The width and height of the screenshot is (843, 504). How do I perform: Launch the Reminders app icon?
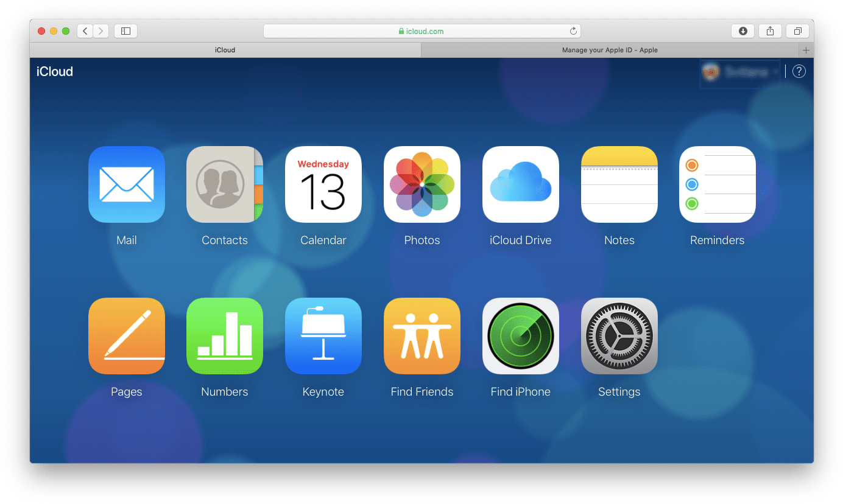click(x=718, y=184)
